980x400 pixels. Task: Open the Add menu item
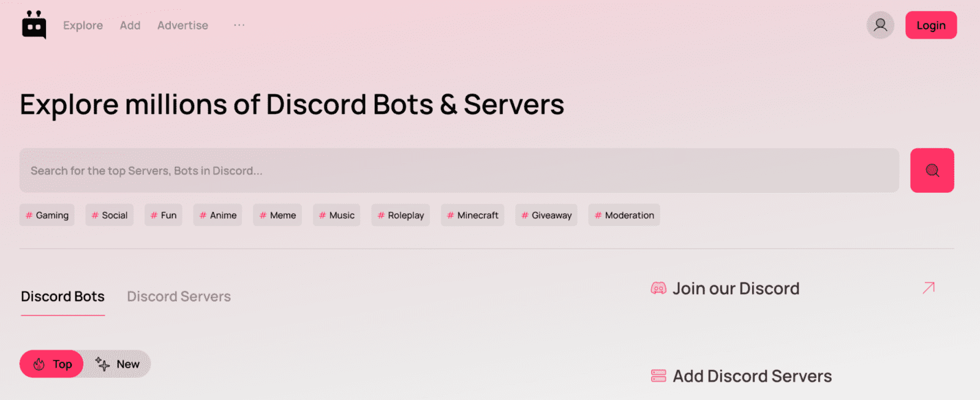tap(130, 25)
